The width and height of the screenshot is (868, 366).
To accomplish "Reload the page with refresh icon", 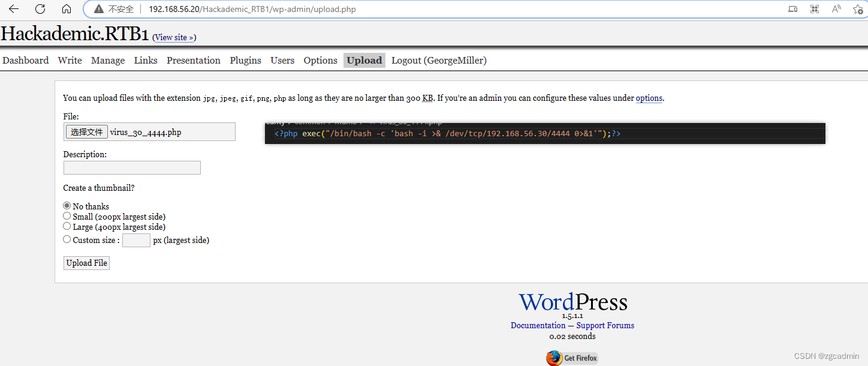I will click(x=40, y=9).
